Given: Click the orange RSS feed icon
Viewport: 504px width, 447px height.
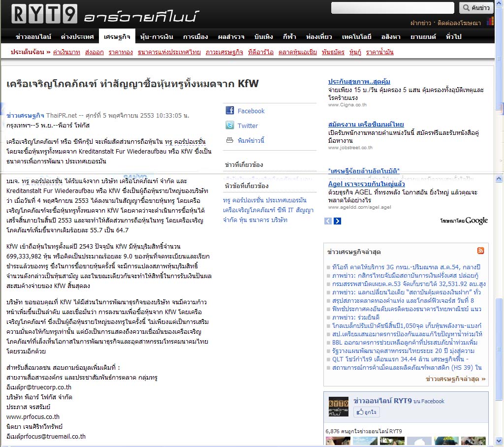Looking at the screenshot, I should pos(480,251).
